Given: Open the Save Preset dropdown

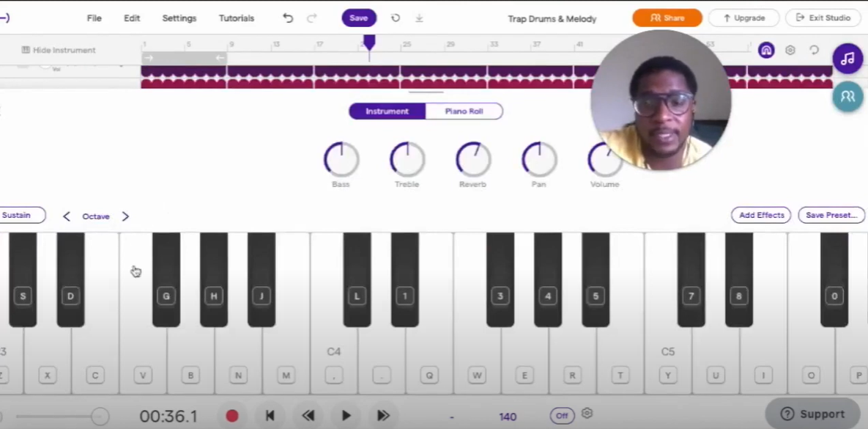Looking at the screenshot, I should (x=831, y=215).
